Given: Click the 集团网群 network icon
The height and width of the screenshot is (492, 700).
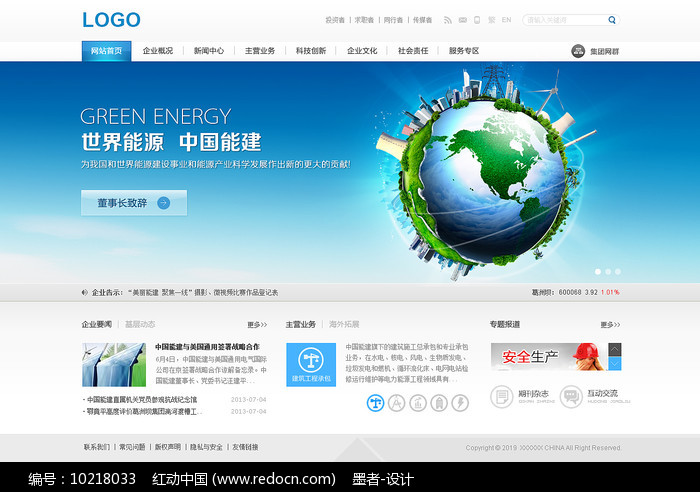Looking at the screenshot, I should pos(578,51).
